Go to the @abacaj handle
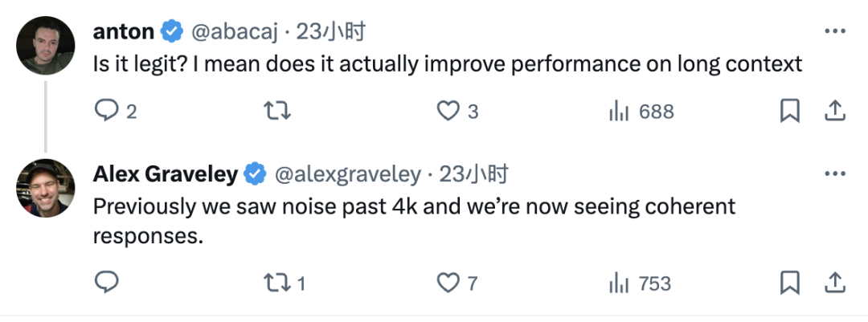The height and width of the screenshot is (322, 868). 235,32
